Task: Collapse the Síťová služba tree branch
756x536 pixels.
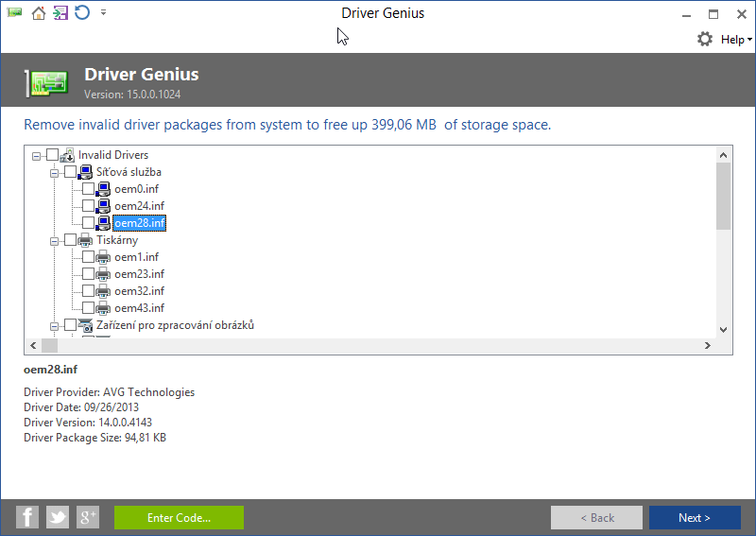Action: (55, 172)
